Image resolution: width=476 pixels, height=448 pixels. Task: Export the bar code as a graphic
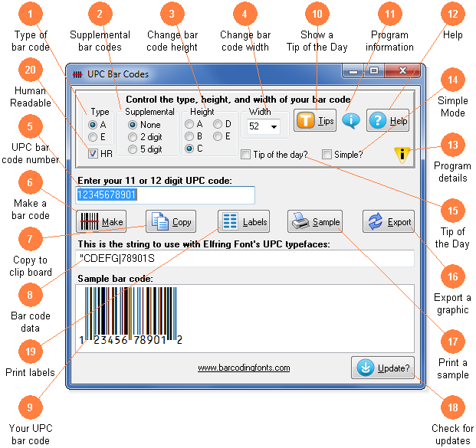tap(389, 221)
